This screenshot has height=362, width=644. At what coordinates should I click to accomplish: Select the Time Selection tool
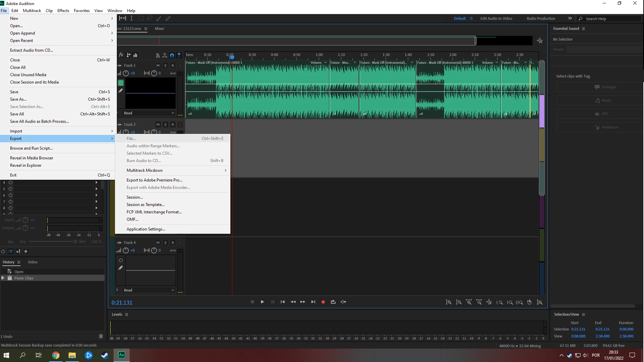(x=131, y=18)
